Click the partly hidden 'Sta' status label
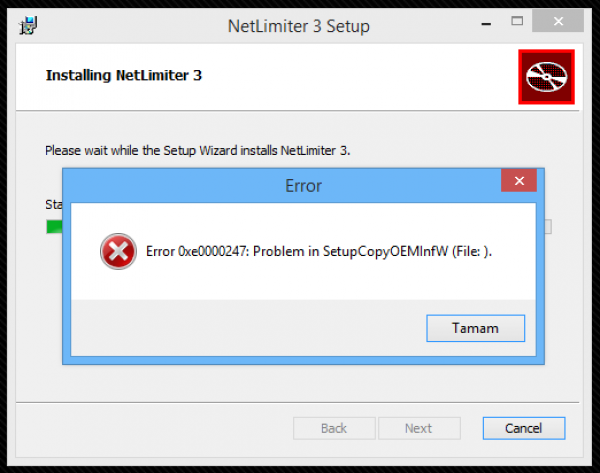 pos(54,204)
